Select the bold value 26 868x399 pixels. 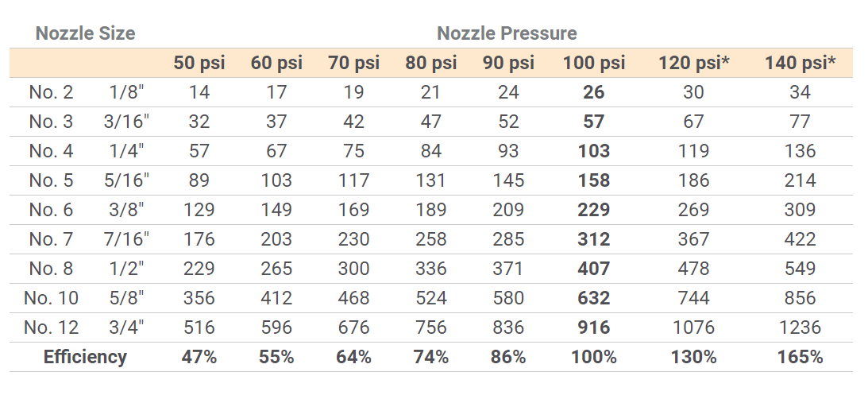[x=593, y=92]
